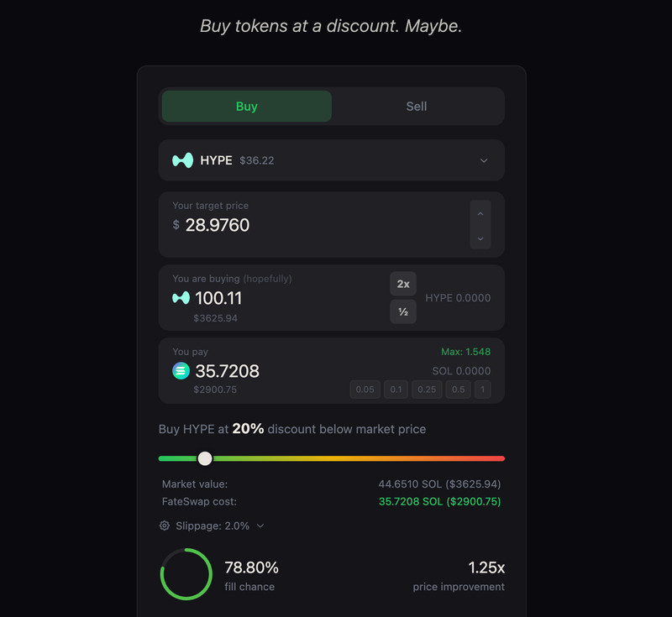The height and width of the screenshot is (617, 672).
Task: Select the 0.05 SOL quick amount
Action: click(x=365, y=390)
